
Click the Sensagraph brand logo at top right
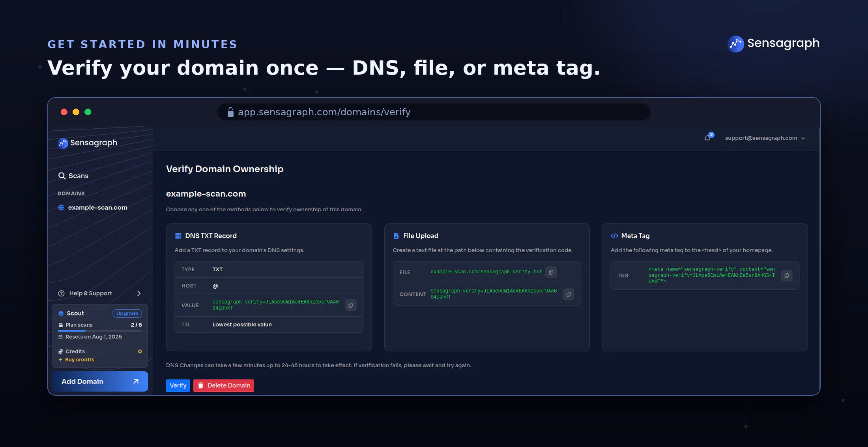point(773,43)
